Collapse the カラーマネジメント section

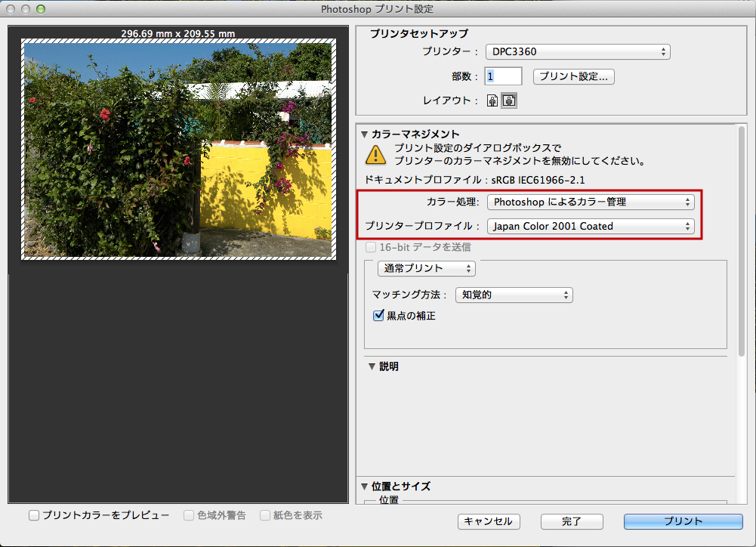365,134
